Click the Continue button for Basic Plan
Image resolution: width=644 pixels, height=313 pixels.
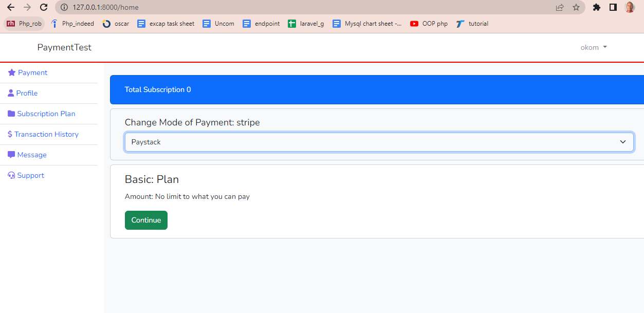[x=146, y=220]
